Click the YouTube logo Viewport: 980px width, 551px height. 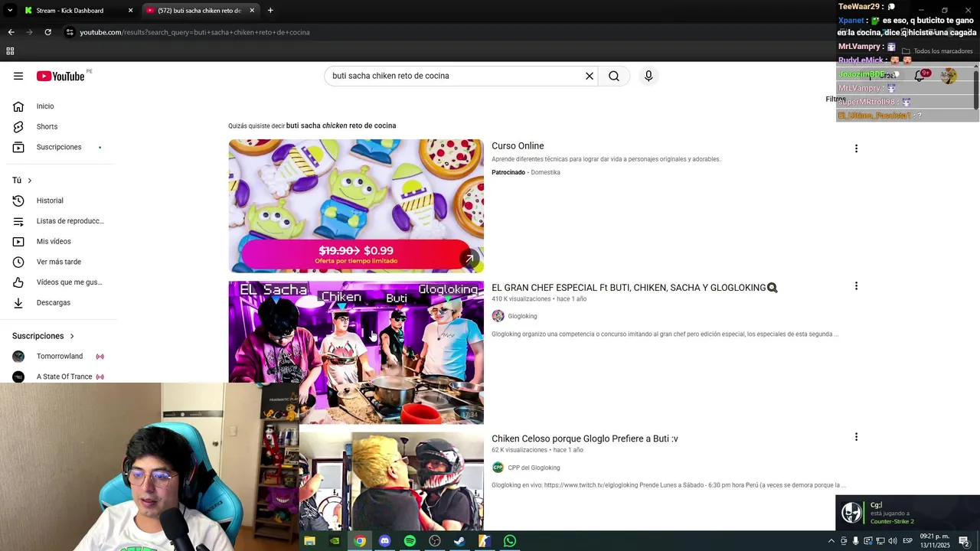click(60, 76)
